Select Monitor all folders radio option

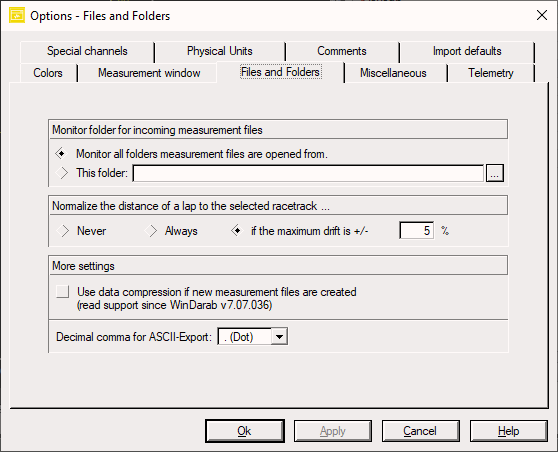[x=62, y=154]
